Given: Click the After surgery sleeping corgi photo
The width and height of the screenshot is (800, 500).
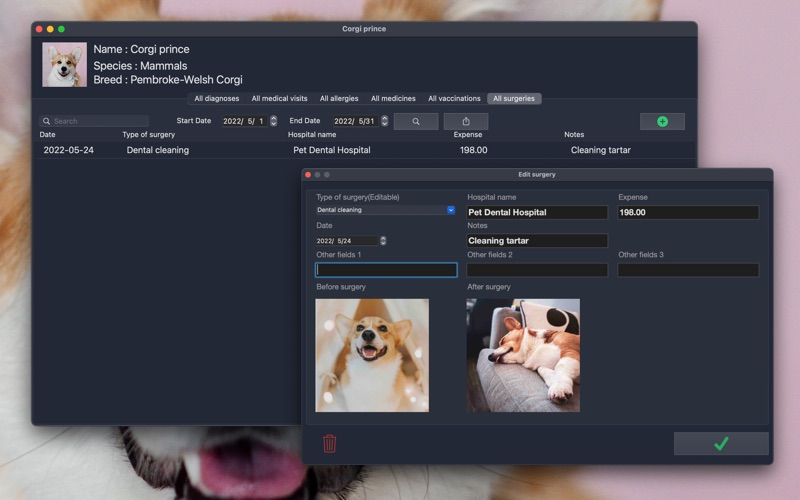Looking at the screenshot, I should 523,355.
